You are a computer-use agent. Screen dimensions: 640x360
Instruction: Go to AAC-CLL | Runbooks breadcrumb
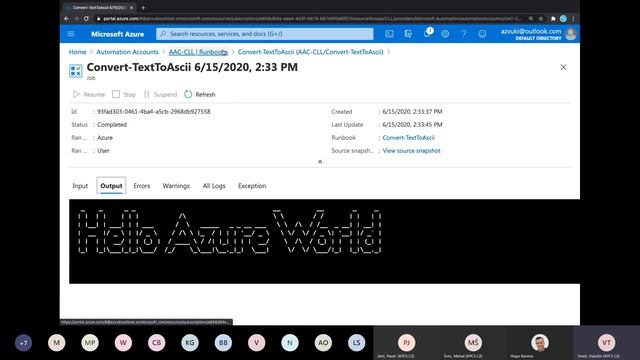coord(198,52)
